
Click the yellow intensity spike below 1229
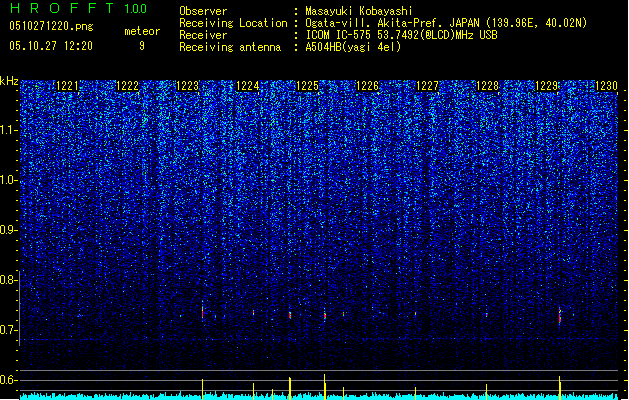pos(560,388)
